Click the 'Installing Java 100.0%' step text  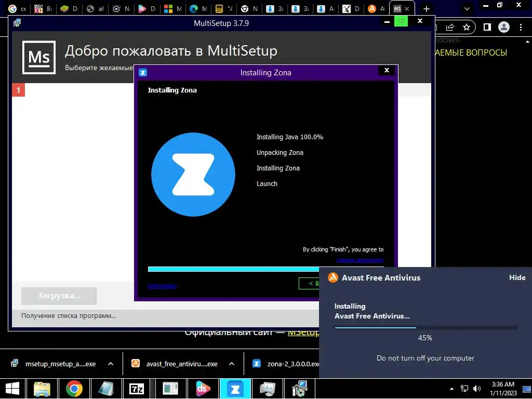coord(290,137)
